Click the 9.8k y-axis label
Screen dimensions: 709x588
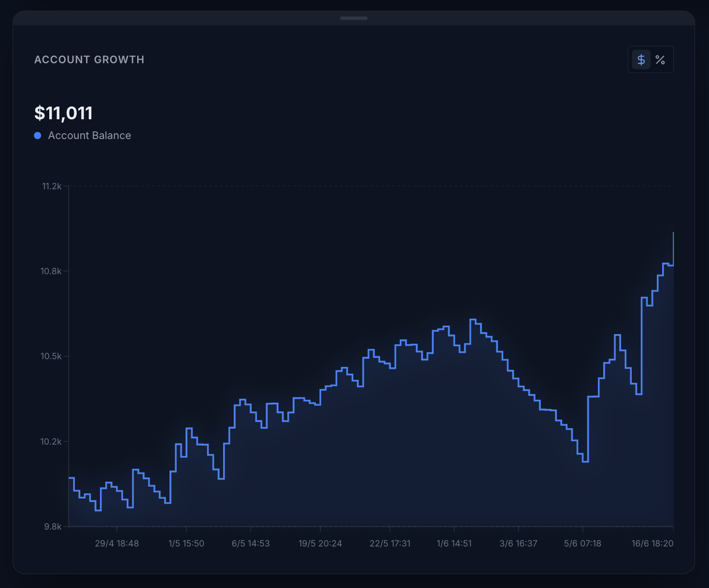53,527
